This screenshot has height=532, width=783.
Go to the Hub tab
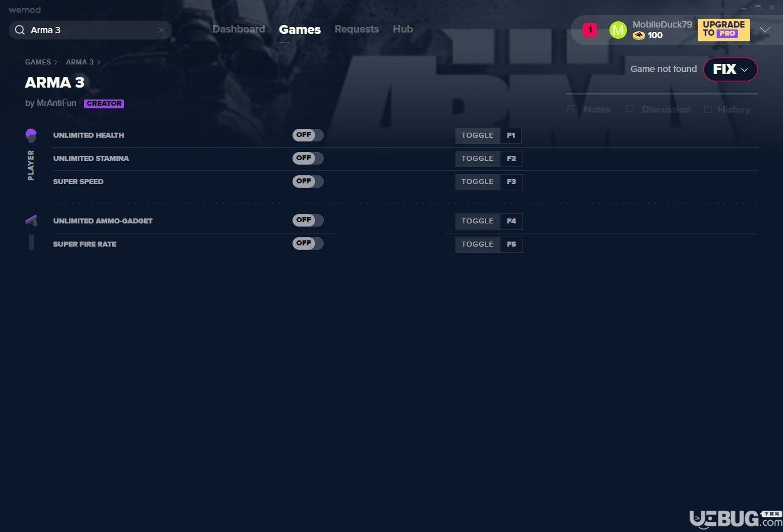tap(403, 29)
